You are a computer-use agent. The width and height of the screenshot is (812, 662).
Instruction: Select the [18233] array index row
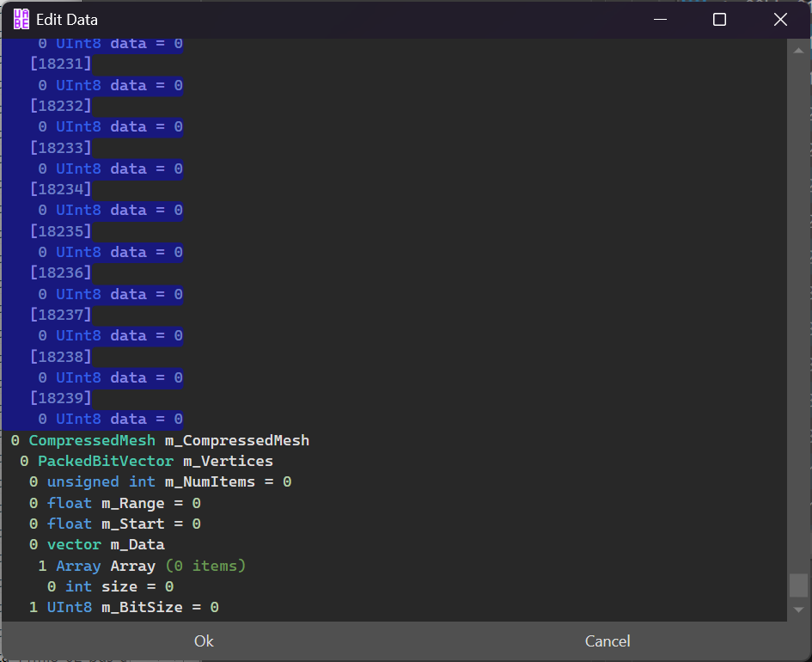click(x=61, y=148)
